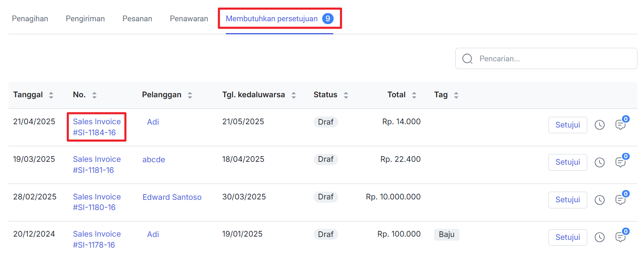This screenshot has height=255, width=644.
Task: Click history clock icon for invoice SI-1181-16
Action: tap(599, 163)
